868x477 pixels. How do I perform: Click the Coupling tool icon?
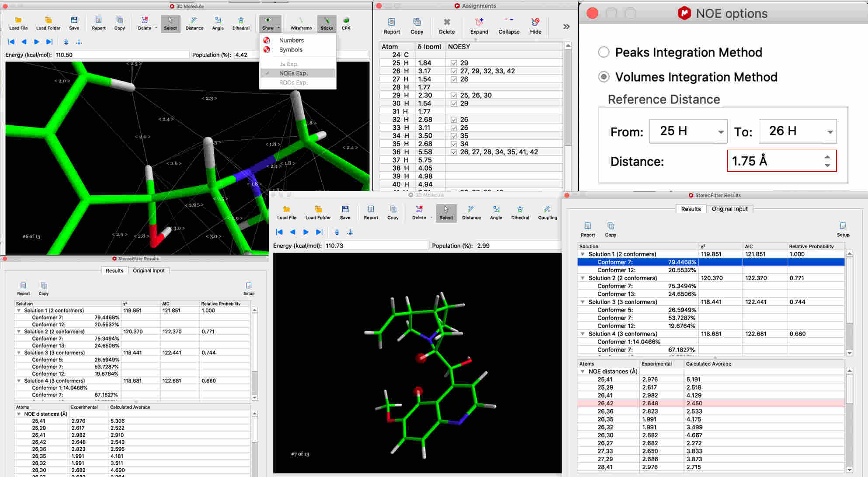tap(547, 212)
